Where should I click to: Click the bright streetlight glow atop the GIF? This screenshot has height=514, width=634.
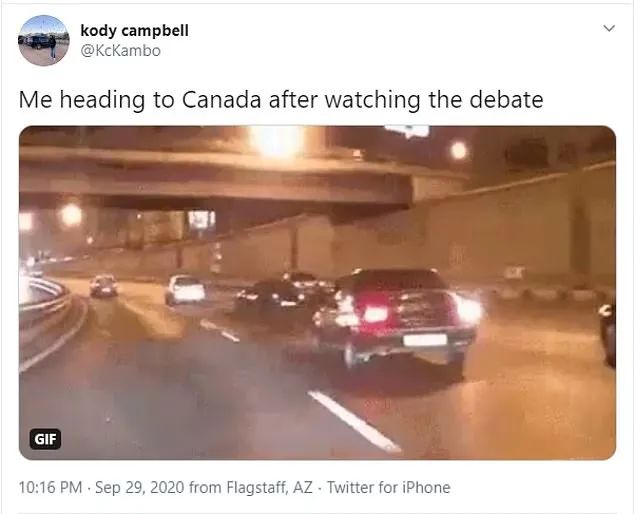(277, 141)
